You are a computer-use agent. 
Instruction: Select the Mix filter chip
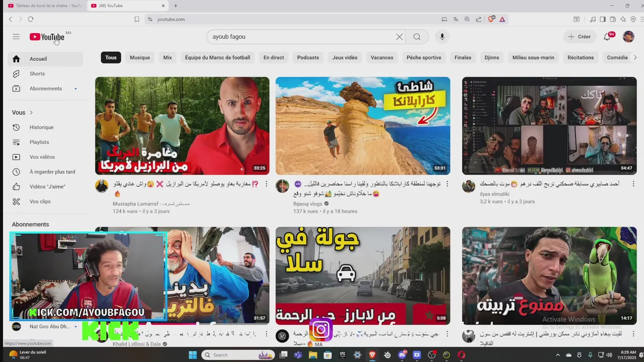(168, 57)
